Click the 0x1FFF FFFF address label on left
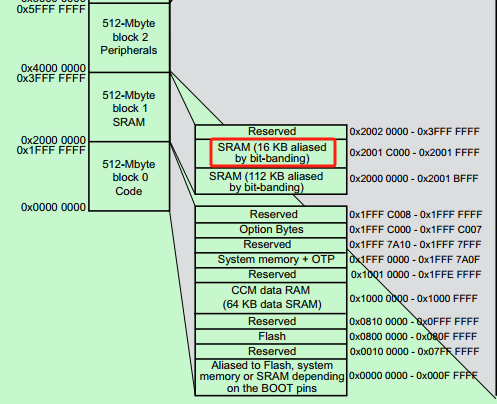The height and width of the screenshot is (404, 497). click(x=51, y=151)
